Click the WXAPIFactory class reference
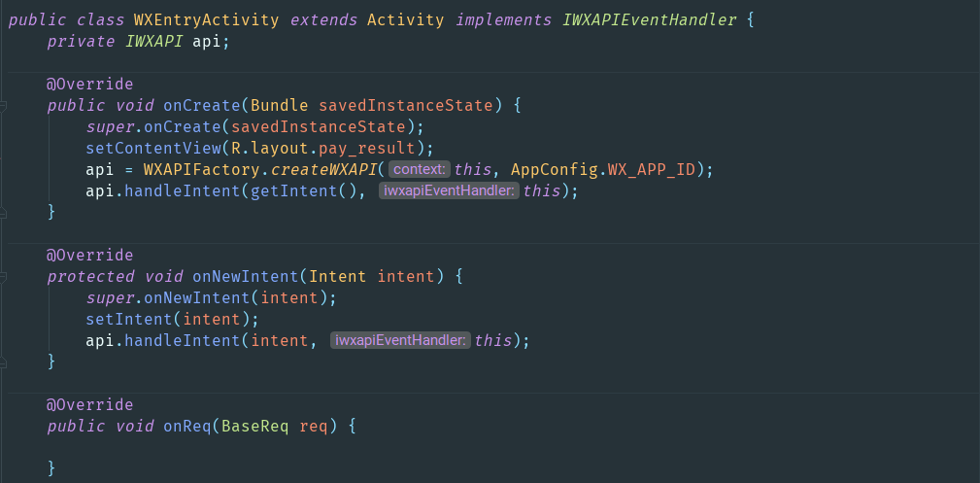980x483 pixels. click(x=202, y=169)
